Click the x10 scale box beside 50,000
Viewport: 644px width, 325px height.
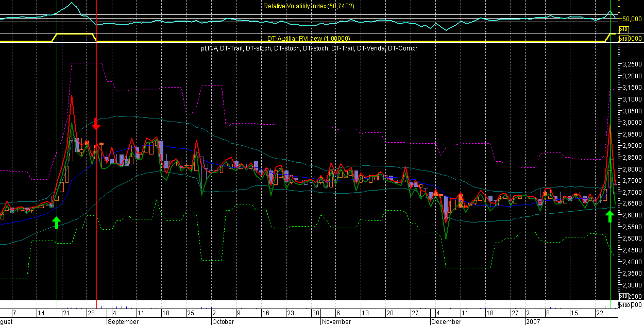(623, 29)
